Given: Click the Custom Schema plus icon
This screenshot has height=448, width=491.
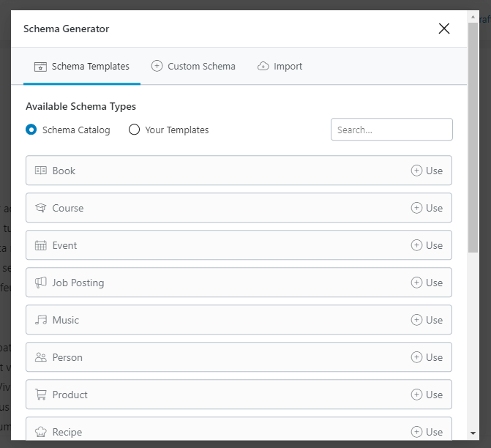Looking at the screenshot, I should click(157, 66).
